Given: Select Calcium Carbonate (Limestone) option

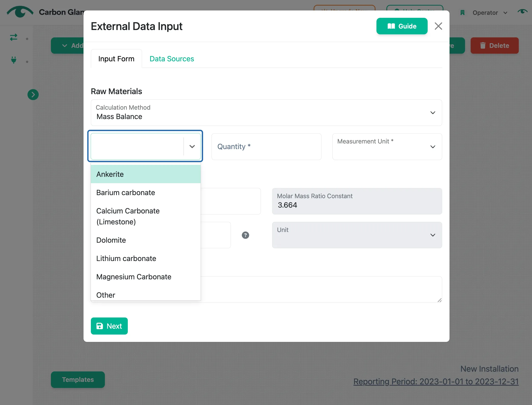Looking at the screenshot, I should pos(146,216).
